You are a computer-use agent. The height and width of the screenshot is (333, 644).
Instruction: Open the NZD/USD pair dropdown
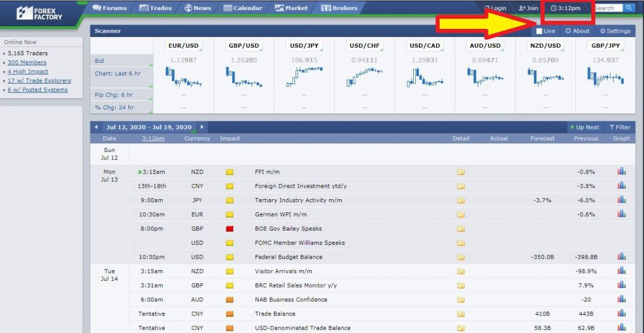(545, 45)
